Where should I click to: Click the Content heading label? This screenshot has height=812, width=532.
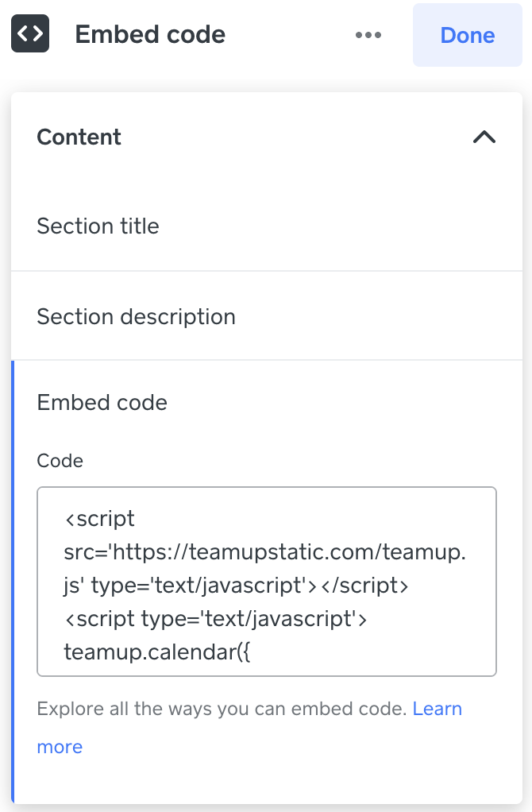pos(79,137)
